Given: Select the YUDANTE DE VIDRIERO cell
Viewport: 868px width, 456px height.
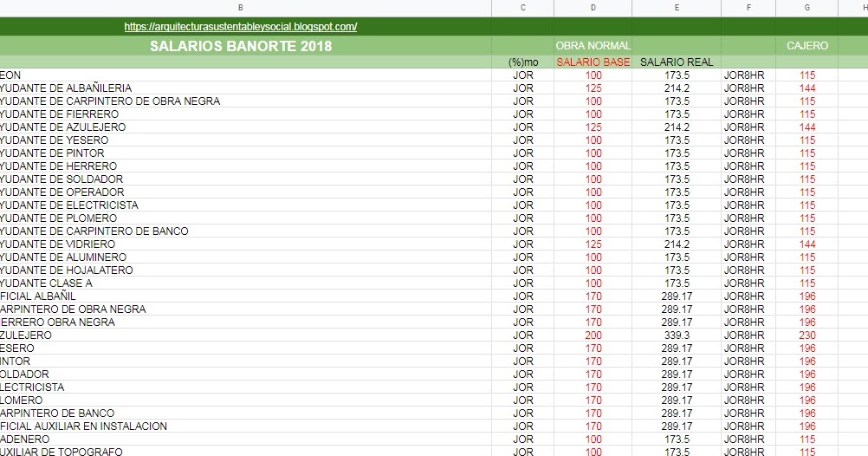Looking at the screenshot, I should pyautogui.click(x=245, y=244).
